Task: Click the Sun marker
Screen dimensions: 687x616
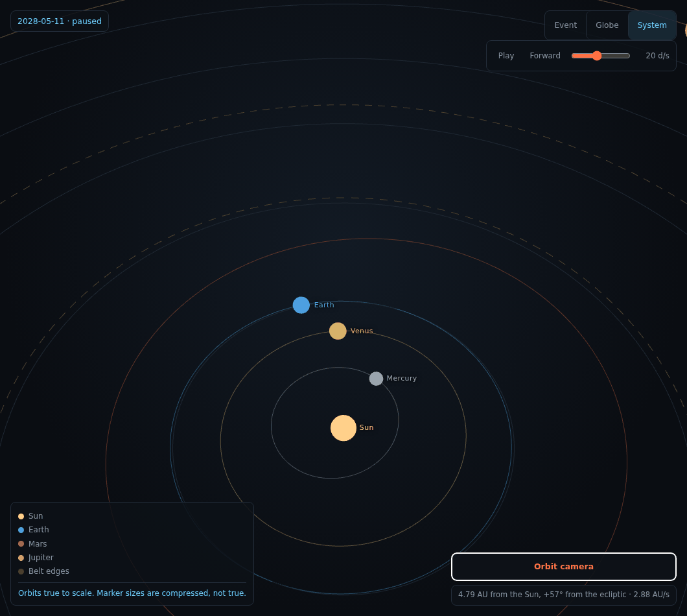Action: (x=343, y=428)
